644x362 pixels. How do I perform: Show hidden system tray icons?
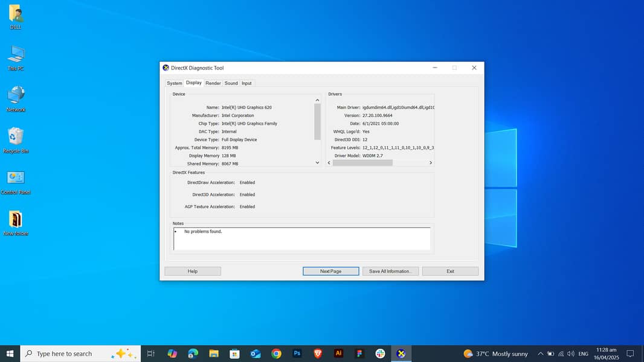(541, 354)
